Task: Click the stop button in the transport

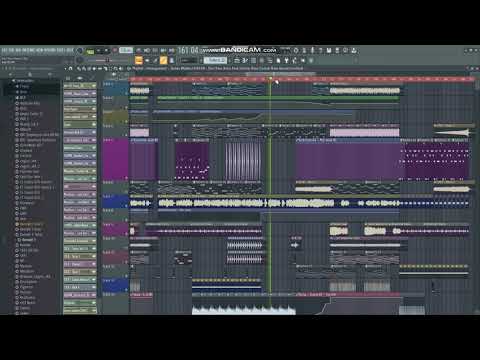Action: pyautogui.click(x=107, y=51)
